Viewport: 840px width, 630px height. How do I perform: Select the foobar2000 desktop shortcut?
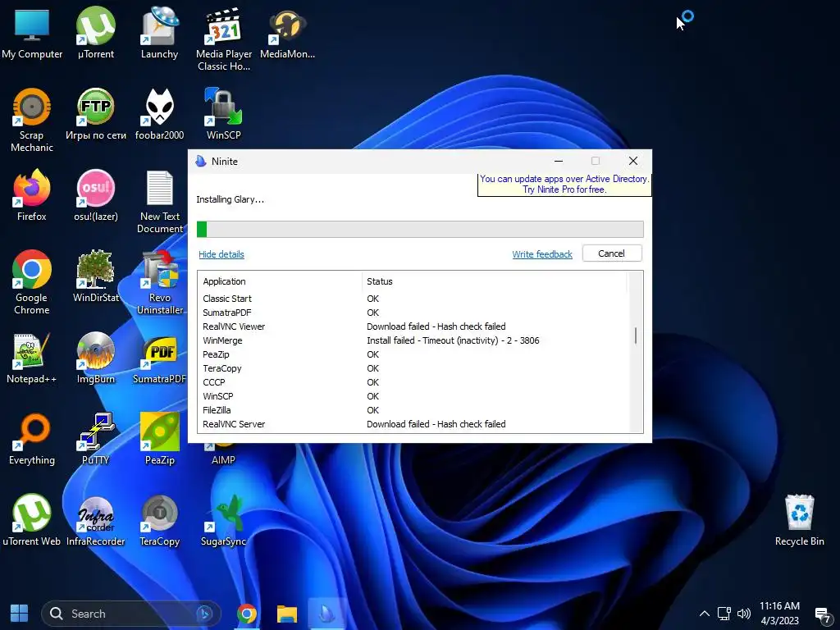point(159,115)
